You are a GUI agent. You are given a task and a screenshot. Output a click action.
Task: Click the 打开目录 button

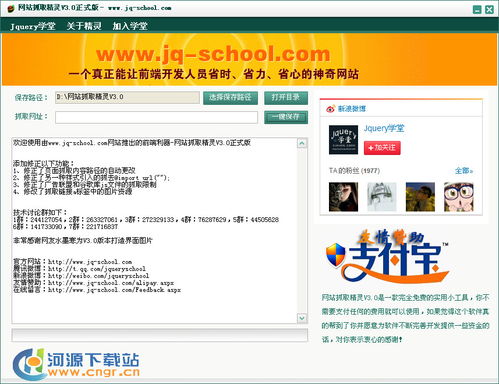(x=286, y=98)
